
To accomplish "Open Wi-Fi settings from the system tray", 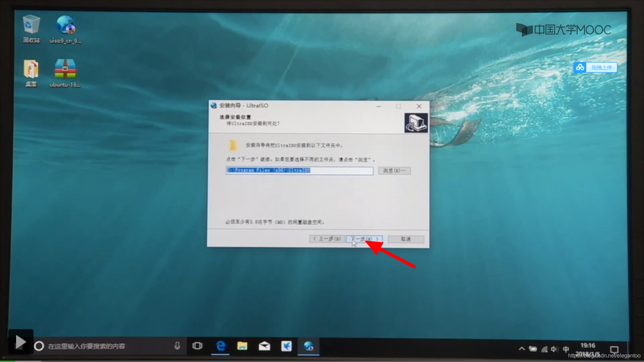I will 544,349.
